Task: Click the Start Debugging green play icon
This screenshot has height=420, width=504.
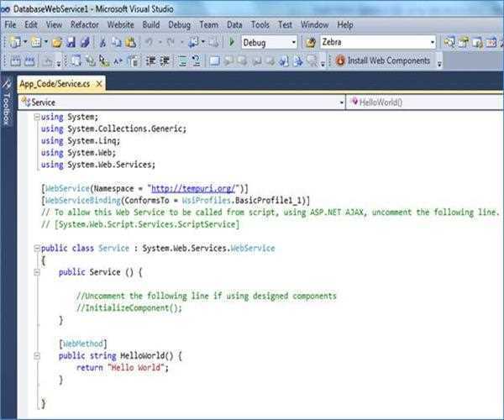Action: 233,42
